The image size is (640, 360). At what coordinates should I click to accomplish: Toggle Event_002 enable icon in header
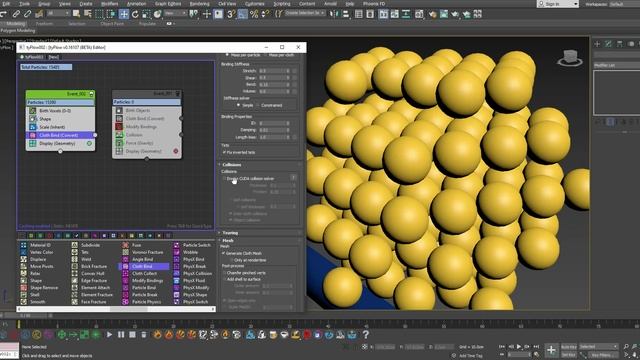(x=91, y=94)
